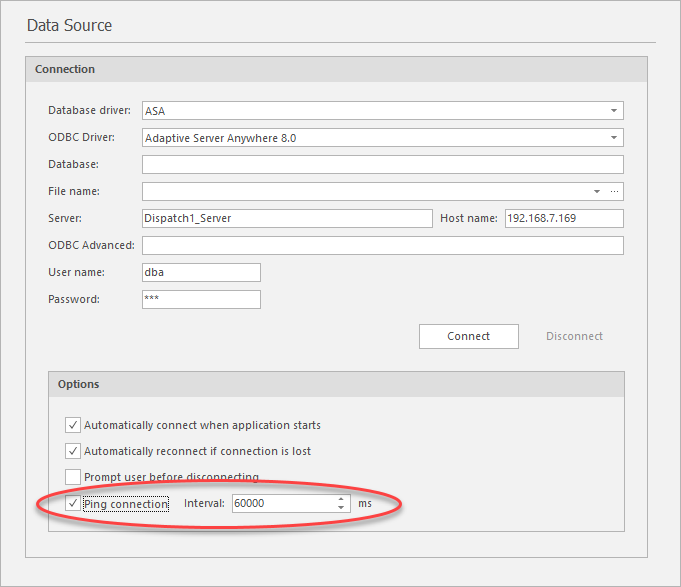Click the Host name field
Image resolution: width=681 pixels, height=587 pixels.
(563, 218)
